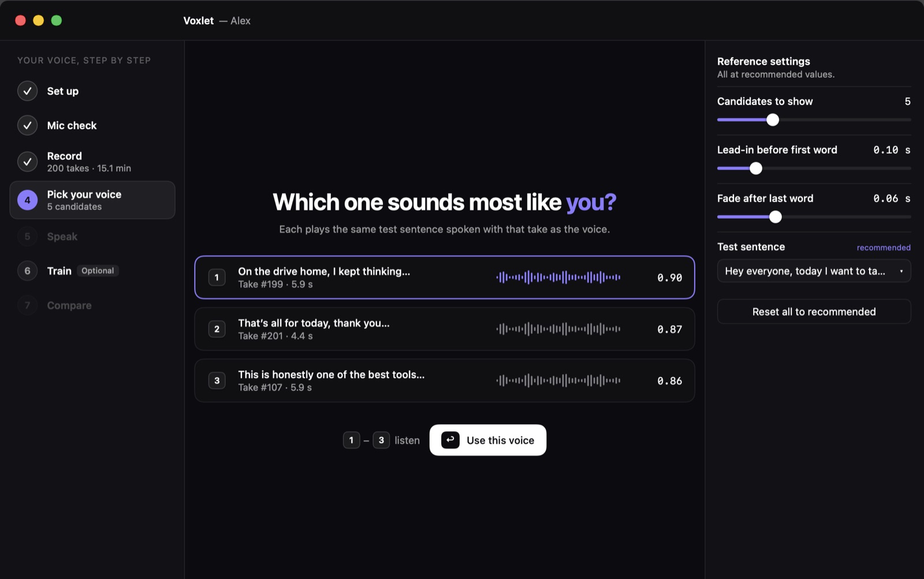Click the Optional tag next to Train
The height and width of the screenshot is (579, 924).
[x=98, y=271]
